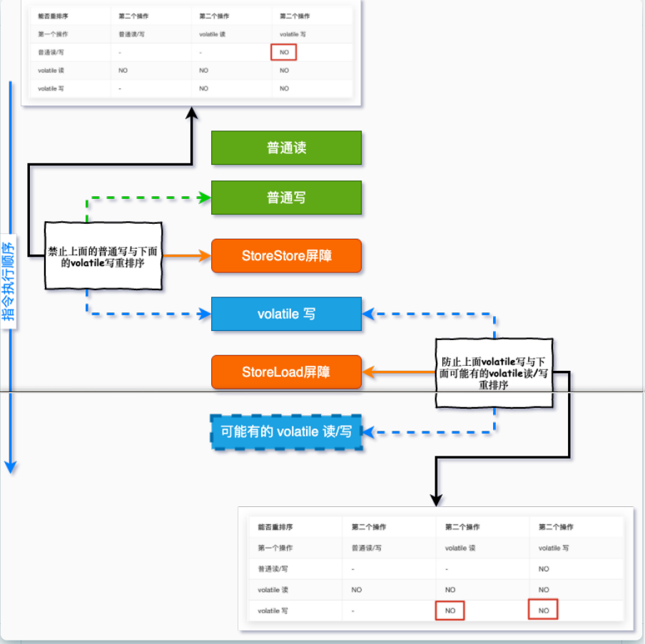The width and height of the screenshot is (645, 644).
Task: Click the note about 禁止上面的普通写 reordering
Action: (103, 257)
